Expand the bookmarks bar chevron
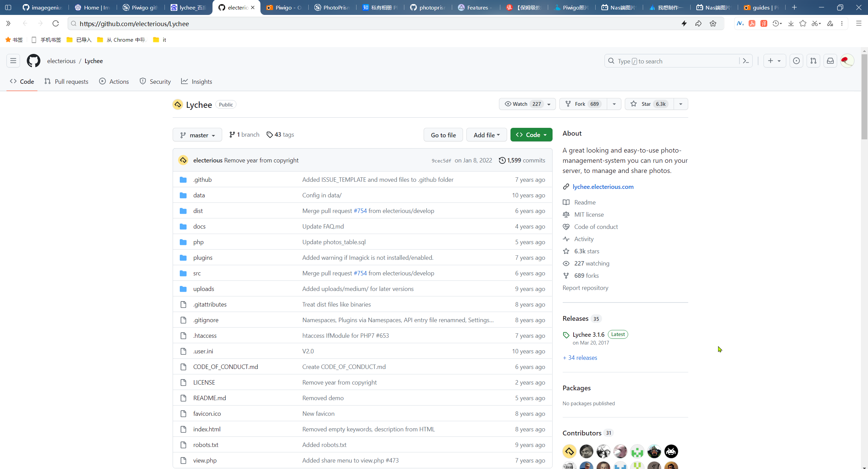Image resolution: width=868 pixels, height=469 pixels. 8,23
